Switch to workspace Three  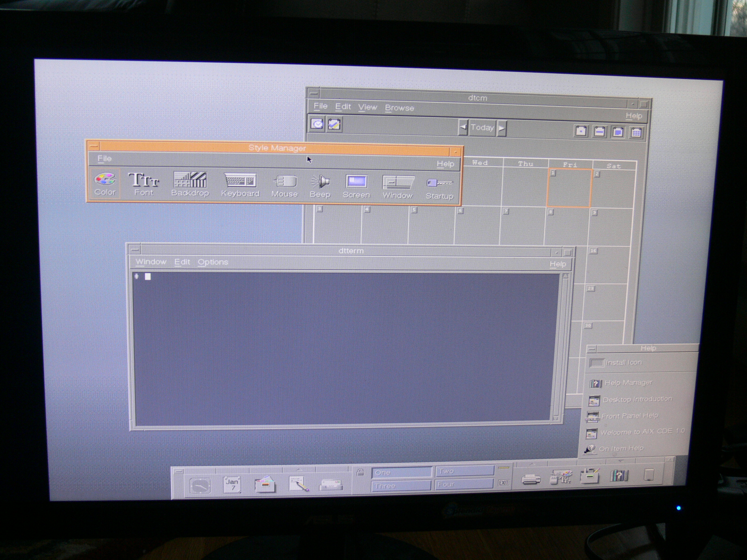tap(401, 486)
